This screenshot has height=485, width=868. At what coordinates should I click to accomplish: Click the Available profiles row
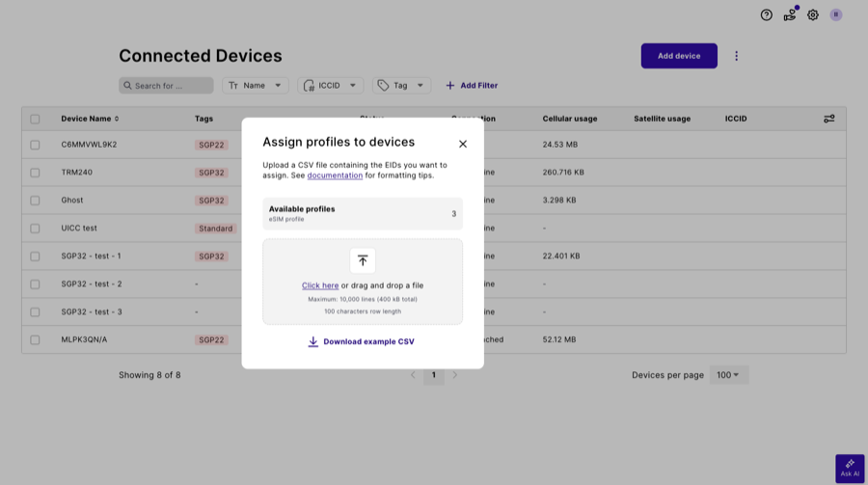point(363,214)
